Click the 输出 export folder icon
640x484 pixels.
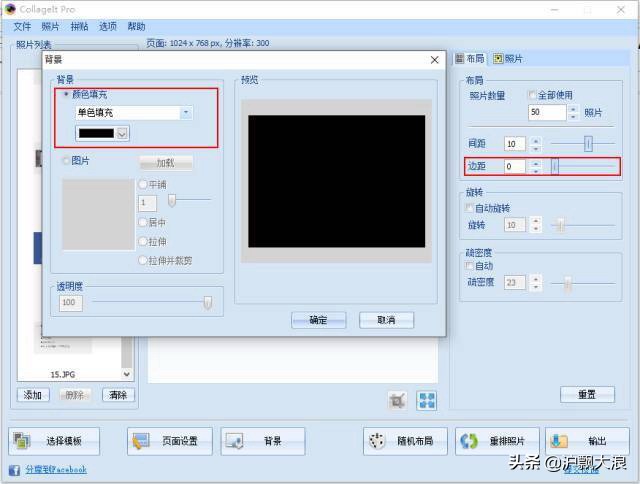(559, 441)
